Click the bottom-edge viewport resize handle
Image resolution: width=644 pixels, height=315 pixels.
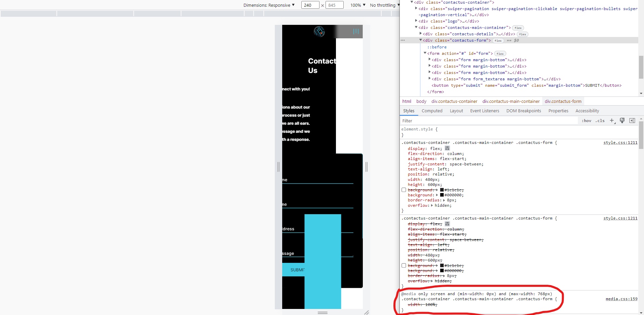(x=323, y=313)
